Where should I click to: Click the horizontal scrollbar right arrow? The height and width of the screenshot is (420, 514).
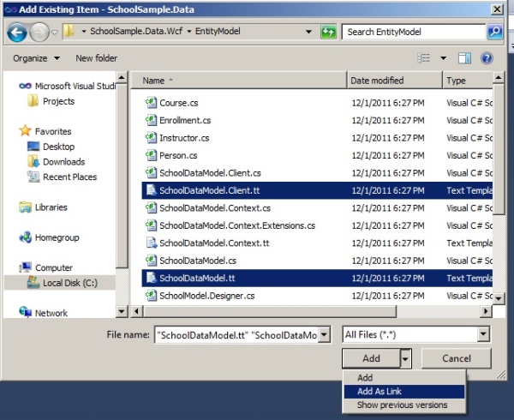(x=486, y=311)
